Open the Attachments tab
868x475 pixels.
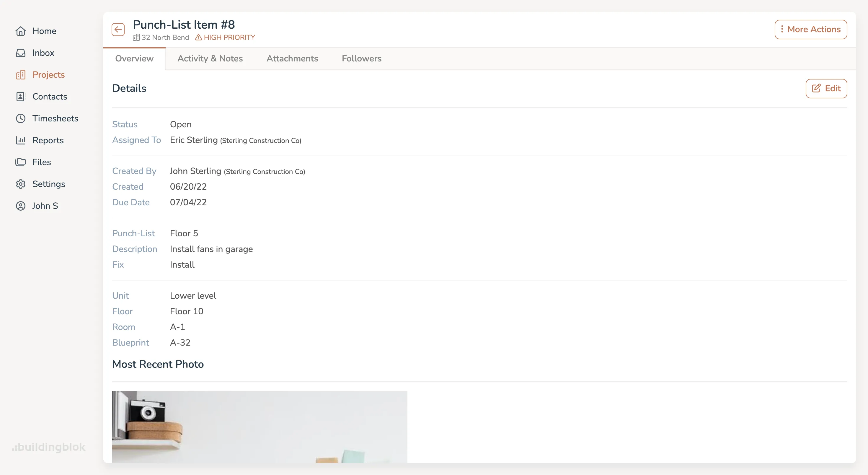(x=292, y=58)
